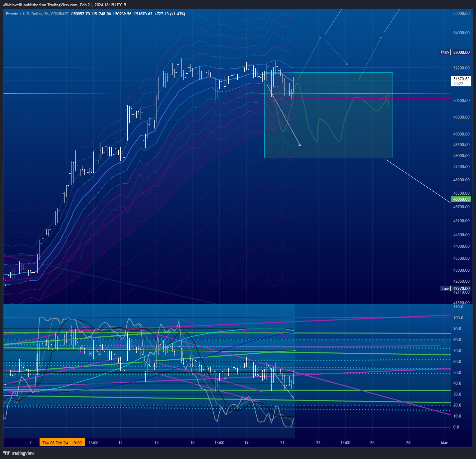This screenshot has height=459, width=476.
Task: Click the 47500.00 price scale label
Action: 461,167
